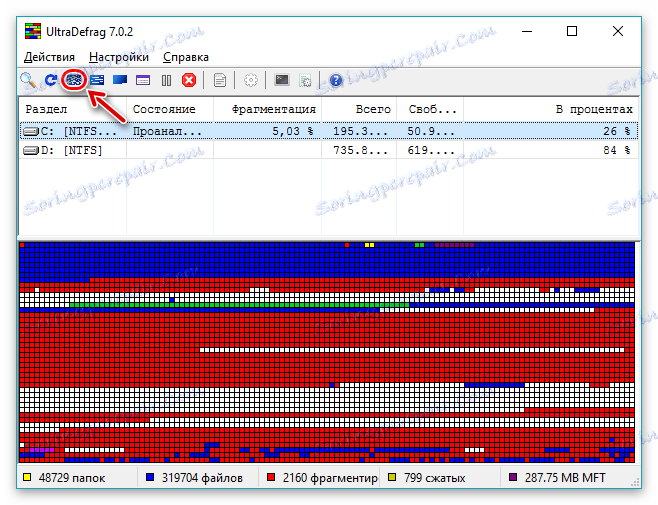Click the magenta clusters in the cluster map
The image size is (658, 505).
click(42, 450)
